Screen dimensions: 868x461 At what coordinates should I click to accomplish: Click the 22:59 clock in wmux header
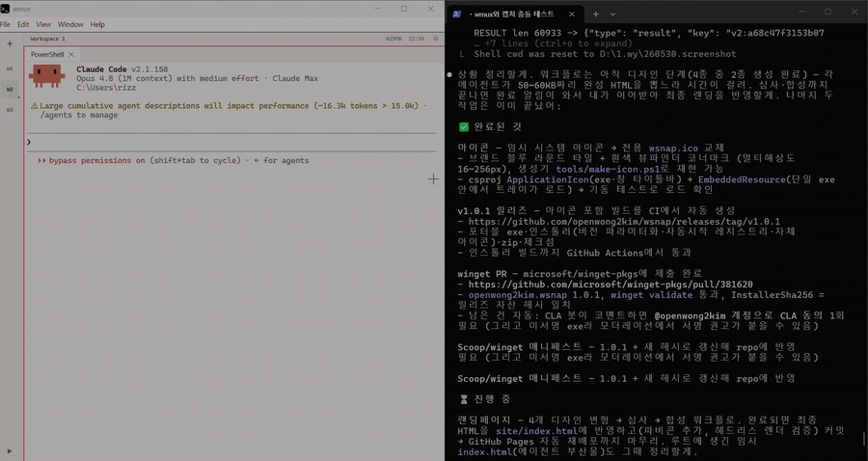pos(417,39)
